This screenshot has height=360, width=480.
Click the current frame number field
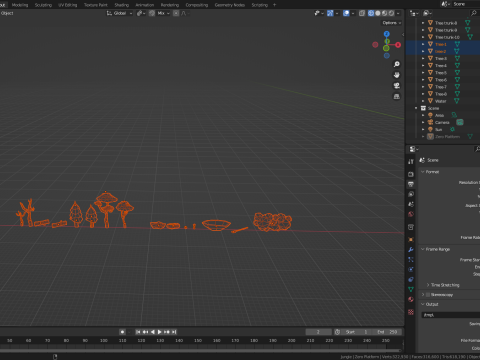coord(319,332)
